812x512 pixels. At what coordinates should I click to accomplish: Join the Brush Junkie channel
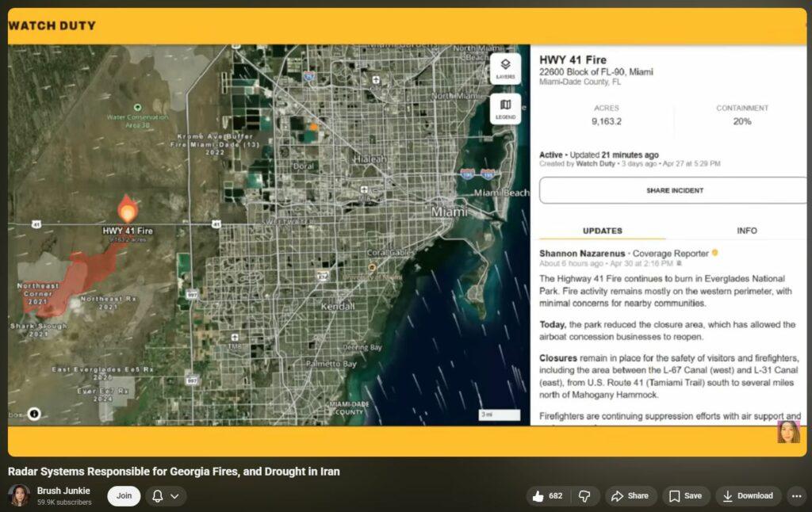124,496
